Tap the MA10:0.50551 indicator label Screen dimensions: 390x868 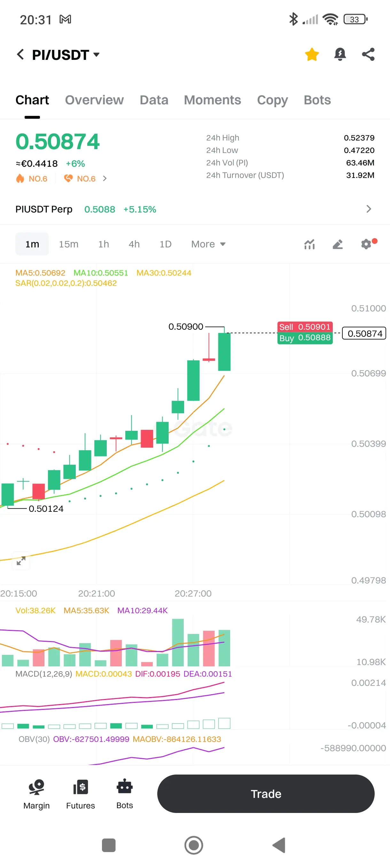click(x=101, y=273)
